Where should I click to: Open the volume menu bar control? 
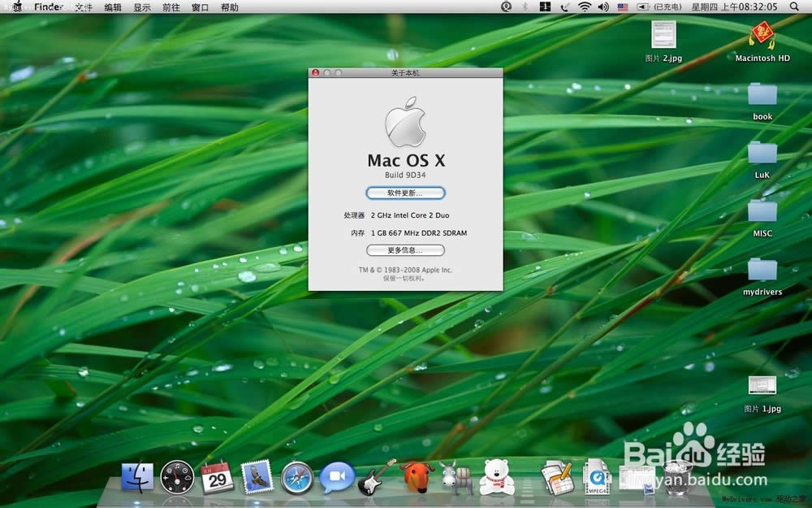coord(603,7)
